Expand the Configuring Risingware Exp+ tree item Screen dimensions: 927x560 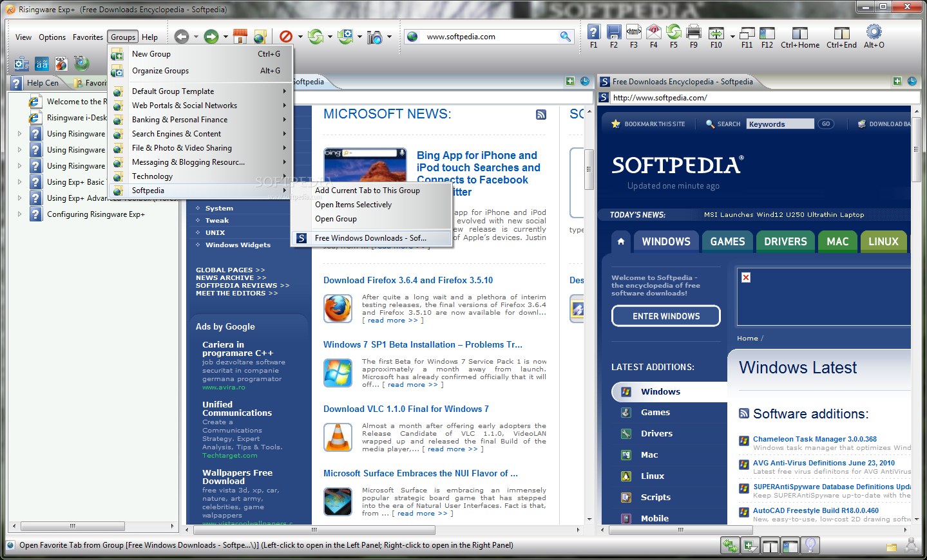click(19, 214)
